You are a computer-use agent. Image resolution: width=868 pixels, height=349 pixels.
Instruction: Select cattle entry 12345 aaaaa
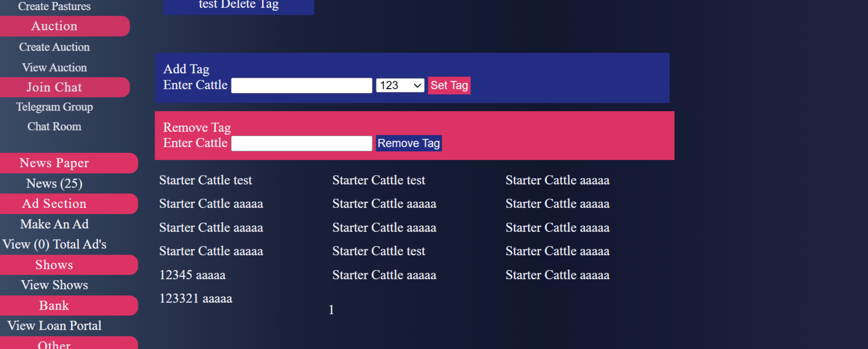pyautogui.click(x=192, y=275)
